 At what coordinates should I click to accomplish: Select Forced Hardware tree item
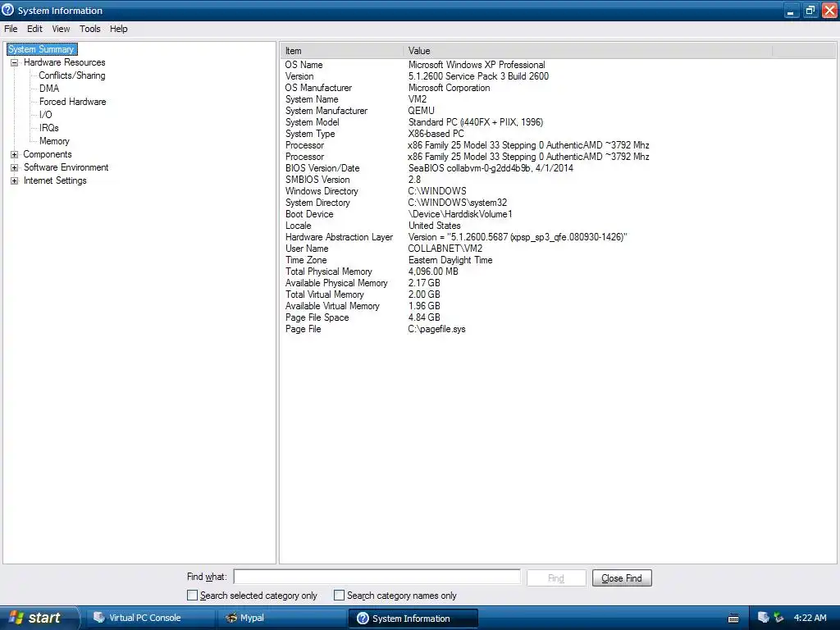point(72,102)
